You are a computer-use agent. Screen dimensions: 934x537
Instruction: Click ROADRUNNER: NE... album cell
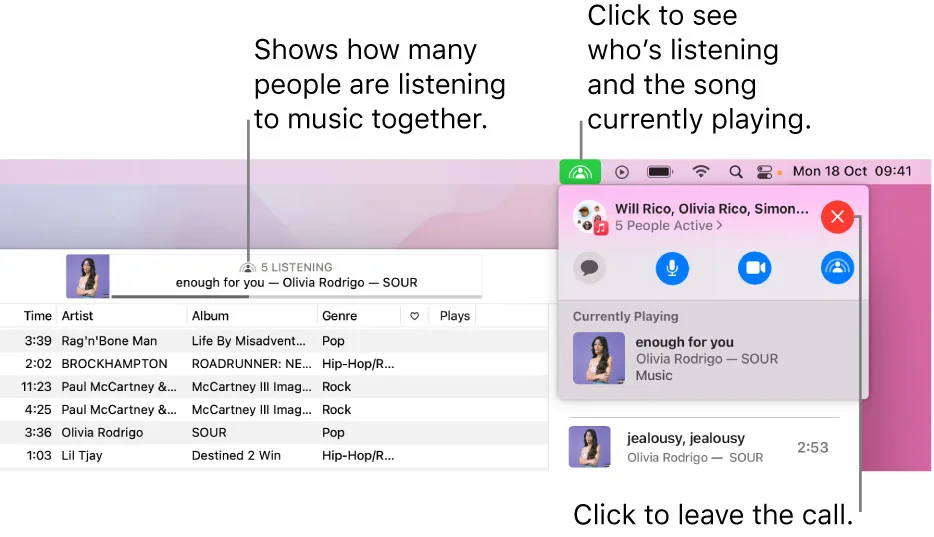(x=251, y=364)
